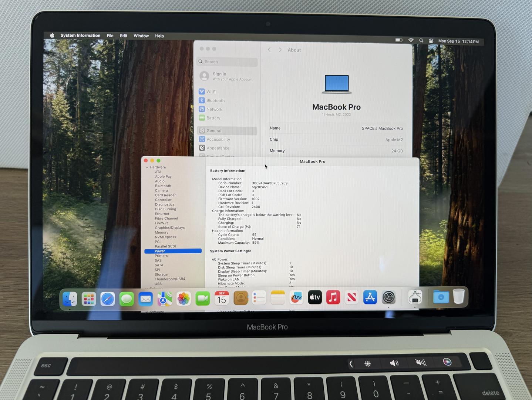Screen dimensions: 532x400
Task: Open Notes app in the Dock
Action: (x=277, y=297)
